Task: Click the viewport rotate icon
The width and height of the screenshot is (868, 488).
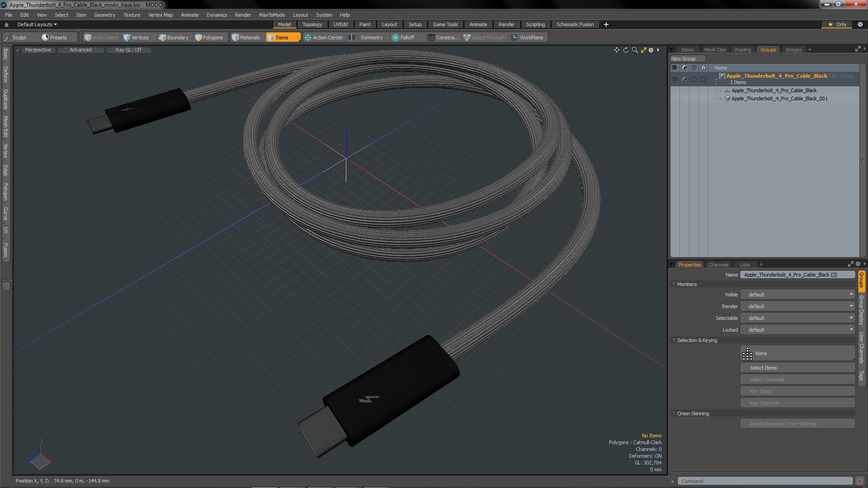Action: tap(626, 50)
